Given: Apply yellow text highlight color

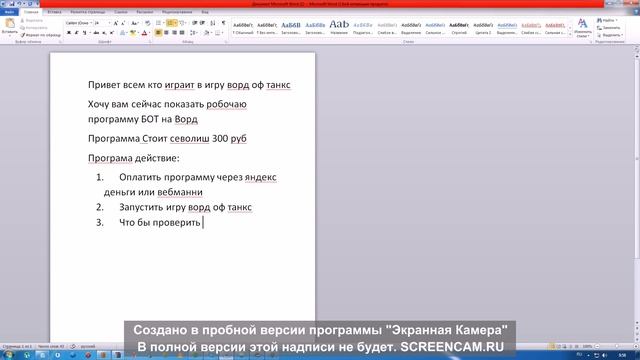Looking at the screenshot, I should pyautogui.click(x=132, y=33).
